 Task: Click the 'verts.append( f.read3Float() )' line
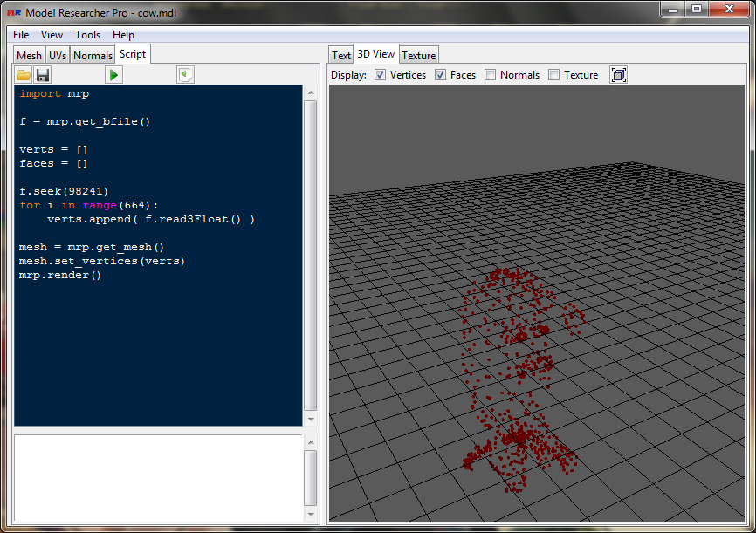151,219
